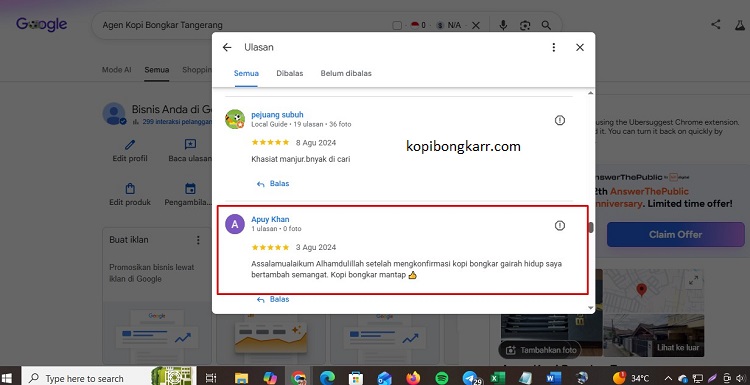The width and height of the screenshot is (750, 385).
Task: Click the share icon at top right
Action: [x=716, y=24]
